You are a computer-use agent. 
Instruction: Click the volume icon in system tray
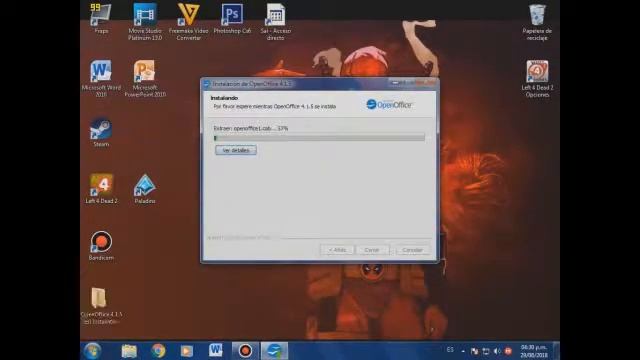(497, 351)
